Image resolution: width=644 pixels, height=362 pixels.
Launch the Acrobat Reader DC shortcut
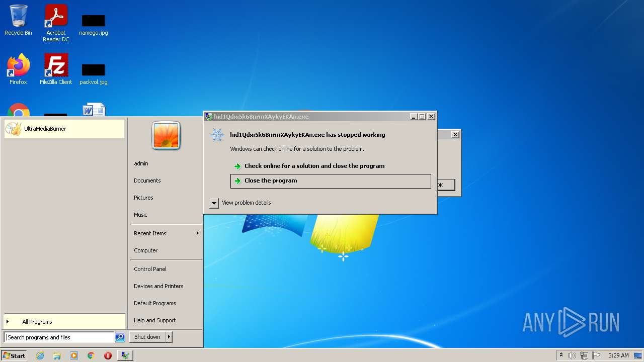(56, 23)
